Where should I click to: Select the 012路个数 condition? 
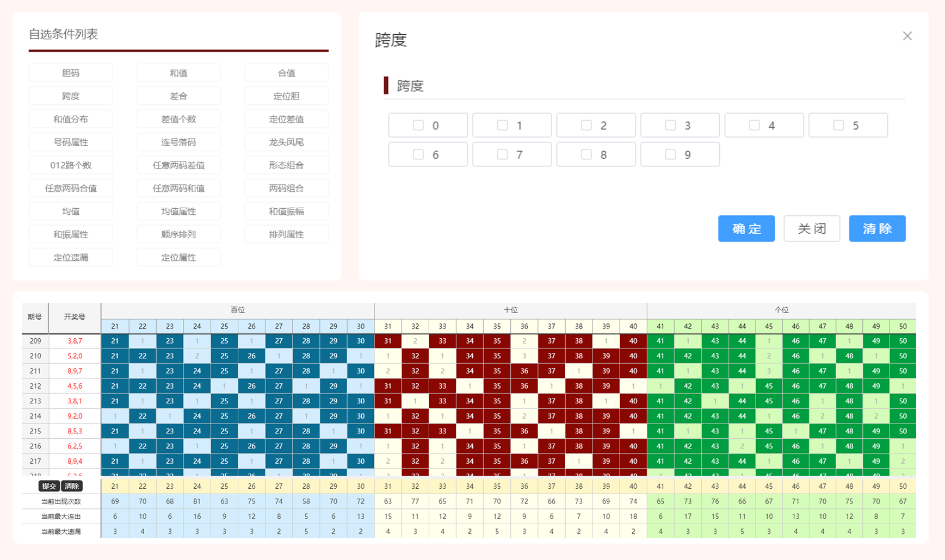tap(71, 165)
